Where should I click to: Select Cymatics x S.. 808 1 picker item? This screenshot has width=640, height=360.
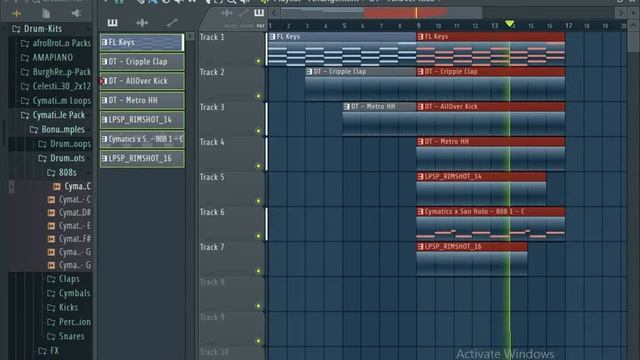(x=142, y=139)
